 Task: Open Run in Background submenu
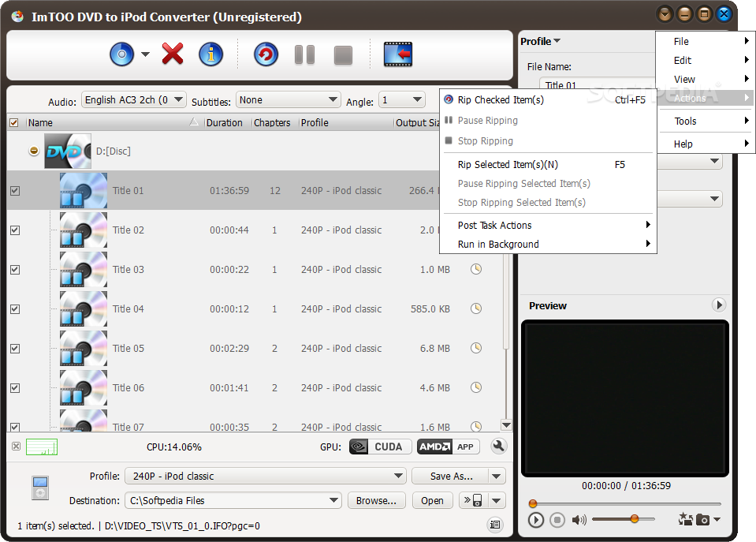(548, 245)
